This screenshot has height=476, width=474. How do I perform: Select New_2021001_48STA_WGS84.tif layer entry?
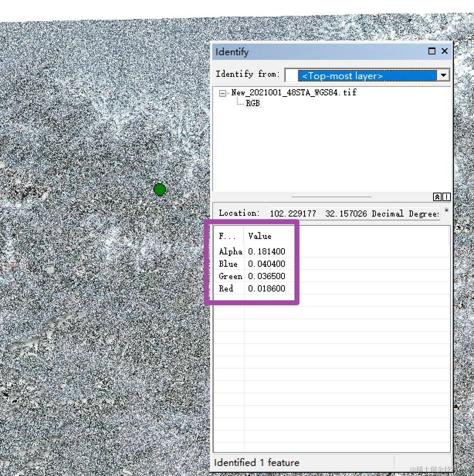pyautogui.click(x=294, y=93)
